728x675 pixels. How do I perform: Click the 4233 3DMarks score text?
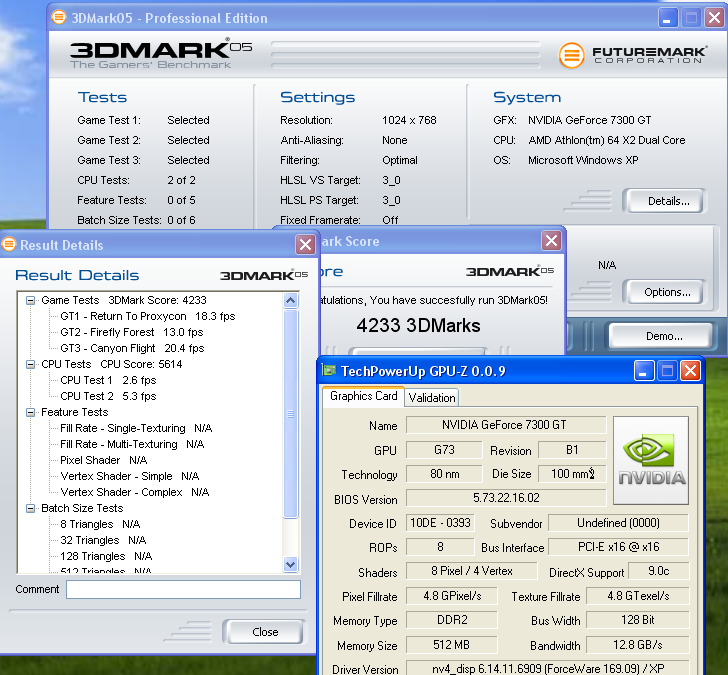click(418, 325)
